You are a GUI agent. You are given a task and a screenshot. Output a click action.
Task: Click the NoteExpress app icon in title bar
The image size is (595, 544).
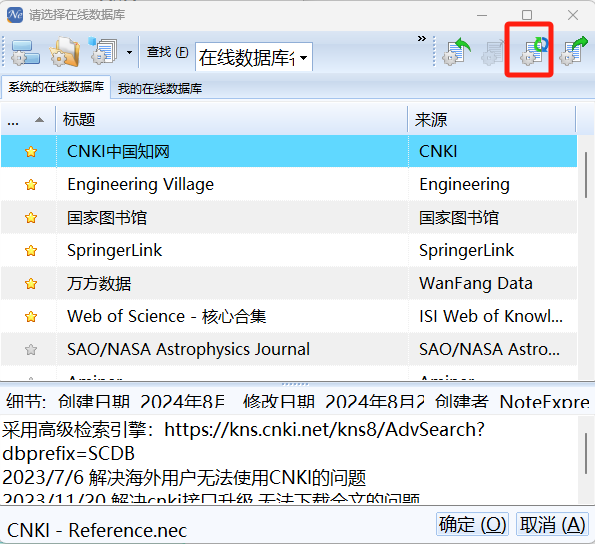[15, 15]
